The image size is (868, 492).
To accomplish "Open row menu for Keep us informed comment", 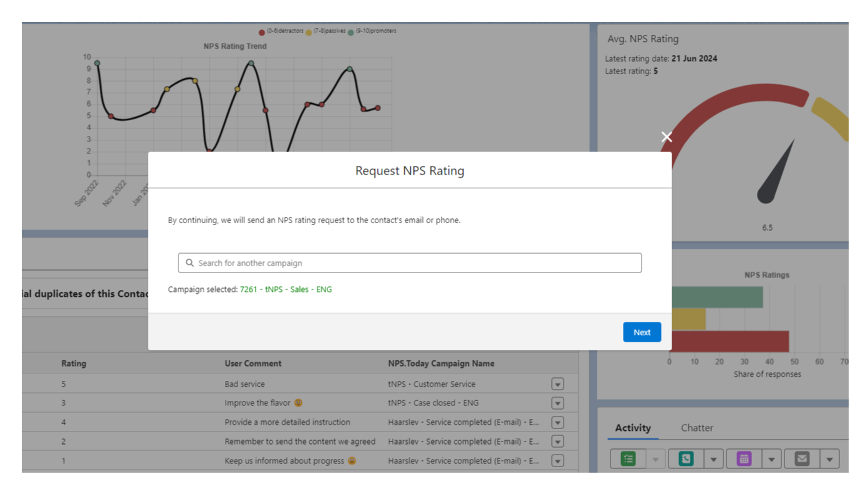I will pos(557,461).
